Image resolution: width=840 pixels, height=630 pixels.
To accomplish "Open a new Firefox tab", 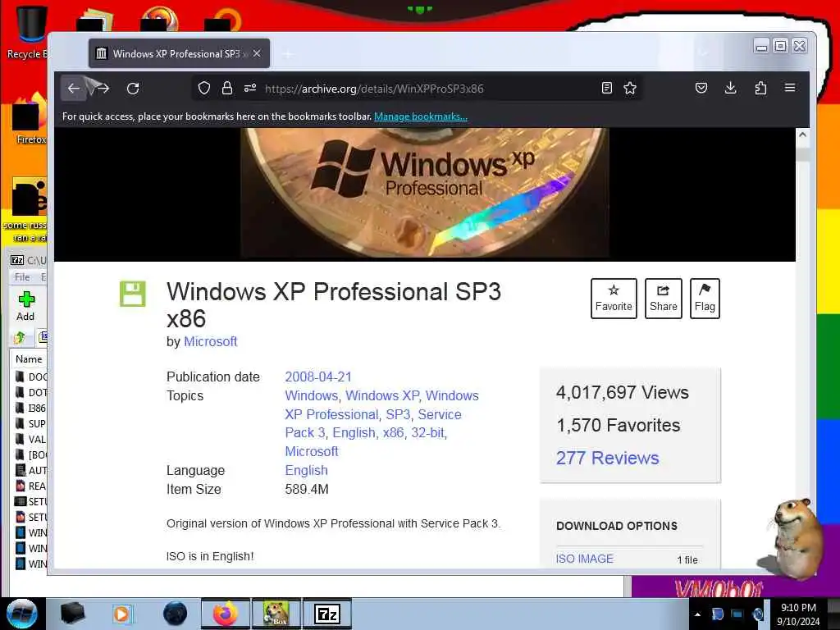I will (x=288, y=54).
